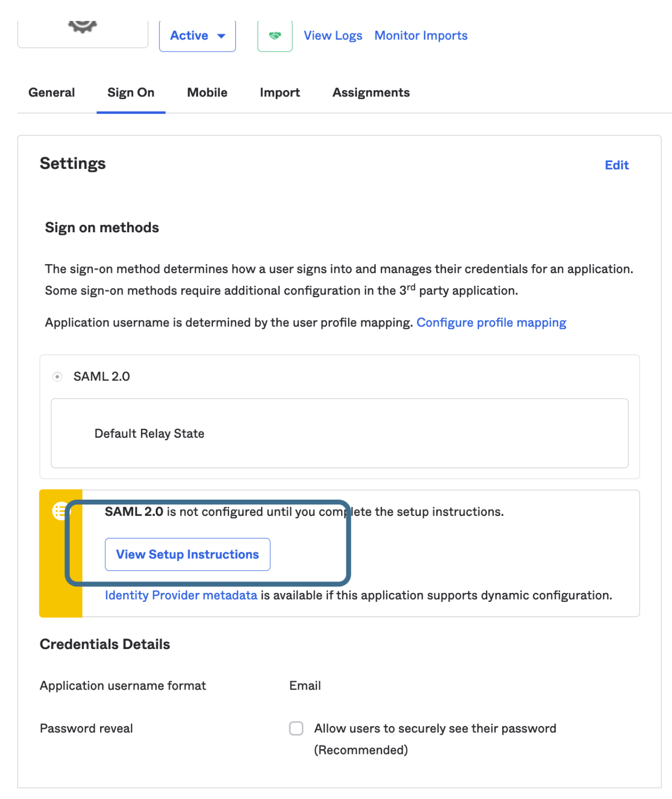672x799 pixels.
Task: Select the SAML 2.0 radio button
Action: click(58, 376)
